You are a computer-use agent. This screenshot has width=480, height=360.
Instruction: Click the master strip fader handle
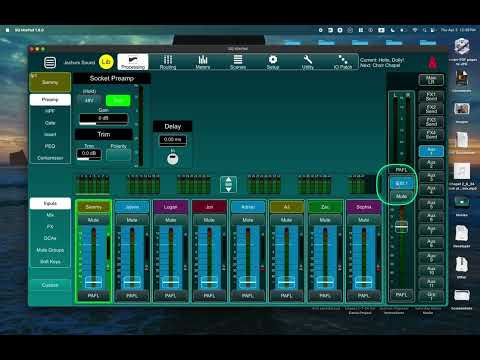click(x=401, y=227)
